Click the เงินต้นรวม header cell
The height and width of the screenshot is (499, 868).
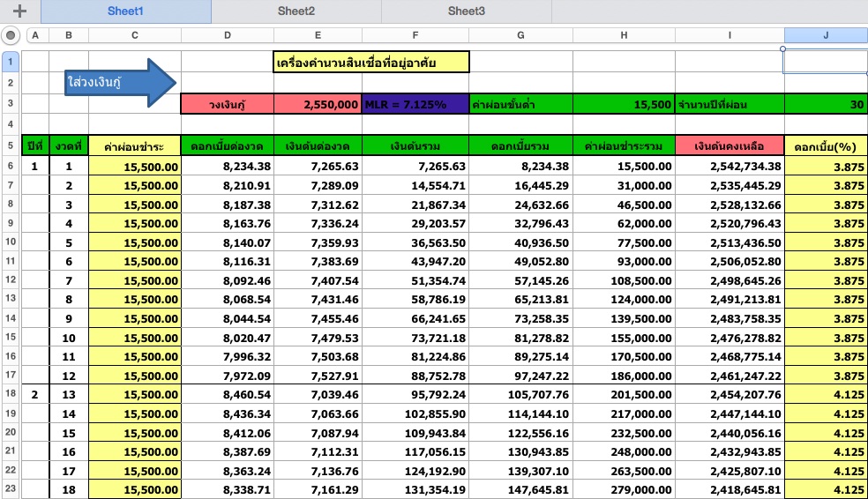pyautogui.click(x=415, y=146)
